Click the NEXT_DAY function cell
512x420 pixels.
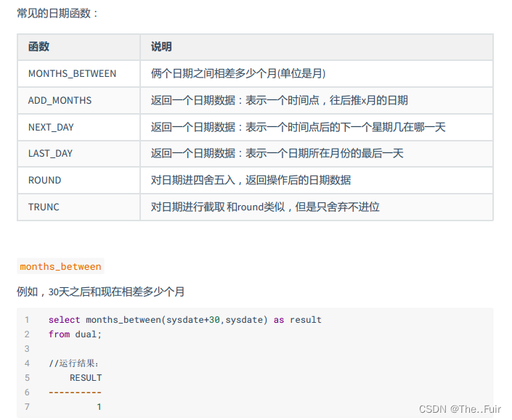pos(78,127)
